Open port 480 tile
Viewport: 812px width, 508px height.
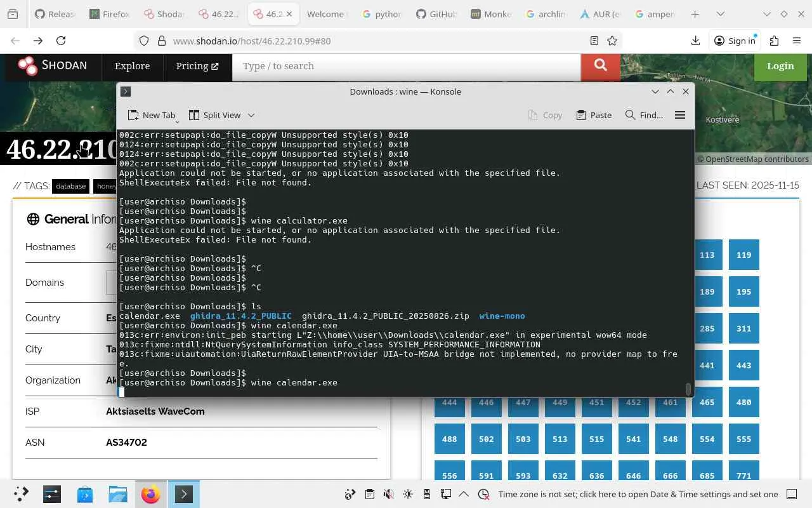743,402
